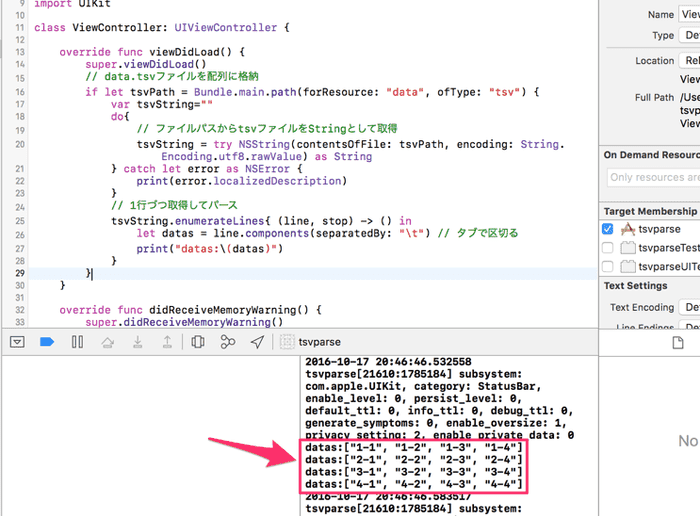
Task: Click line number 29 in editor gutter
Action: click(x=20, y=273)
